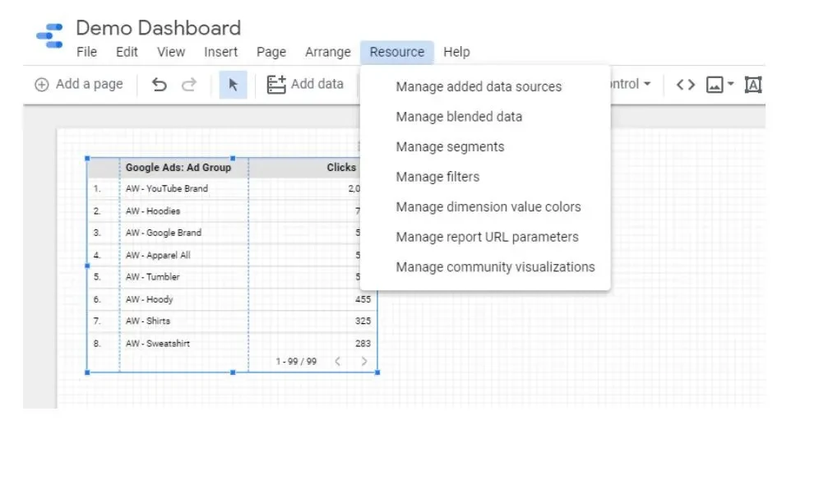Click the image insertion icon

pyautogui.click(x=713, y=83)
